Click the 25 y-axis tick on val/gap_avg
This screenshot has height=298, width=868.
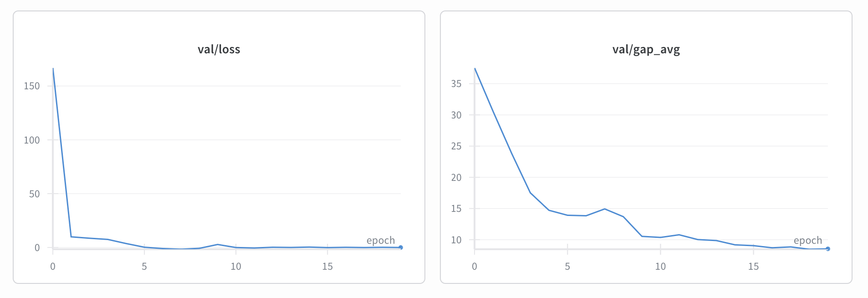coord(456,146)
